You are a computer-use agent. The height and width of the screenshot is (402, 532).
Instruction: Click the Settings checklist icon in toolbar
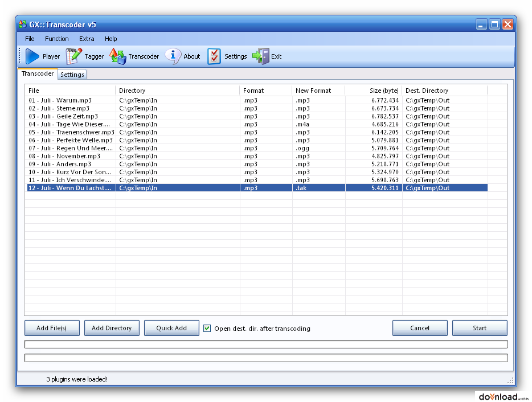pyautogui.click(x=214, y=56)
